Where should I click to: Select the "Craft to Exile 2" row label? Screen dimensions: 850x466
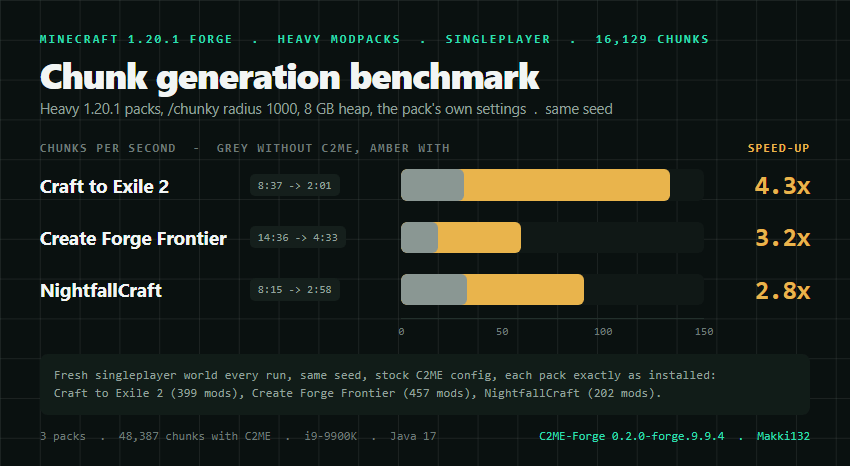tap(105, 186)
